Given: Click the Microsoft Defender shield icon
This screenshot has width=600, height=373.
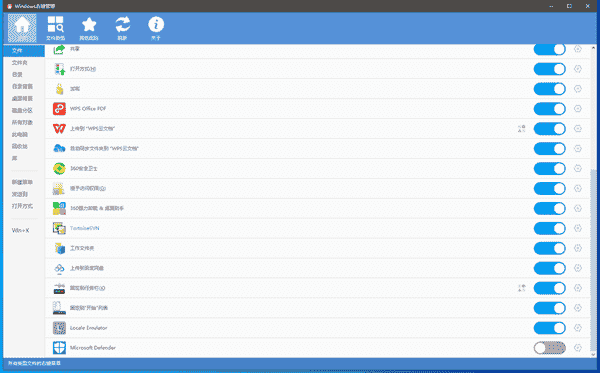Looking at the screenshot, I should click(x=59, y=348).
